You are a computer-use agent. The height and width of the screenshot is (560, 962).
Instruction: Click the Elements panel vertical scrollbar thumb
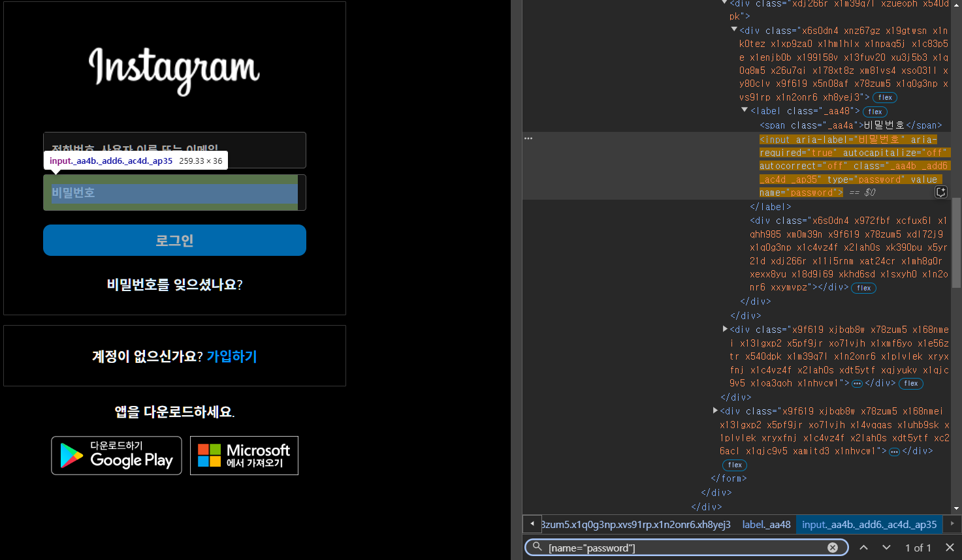coord(957,243)
